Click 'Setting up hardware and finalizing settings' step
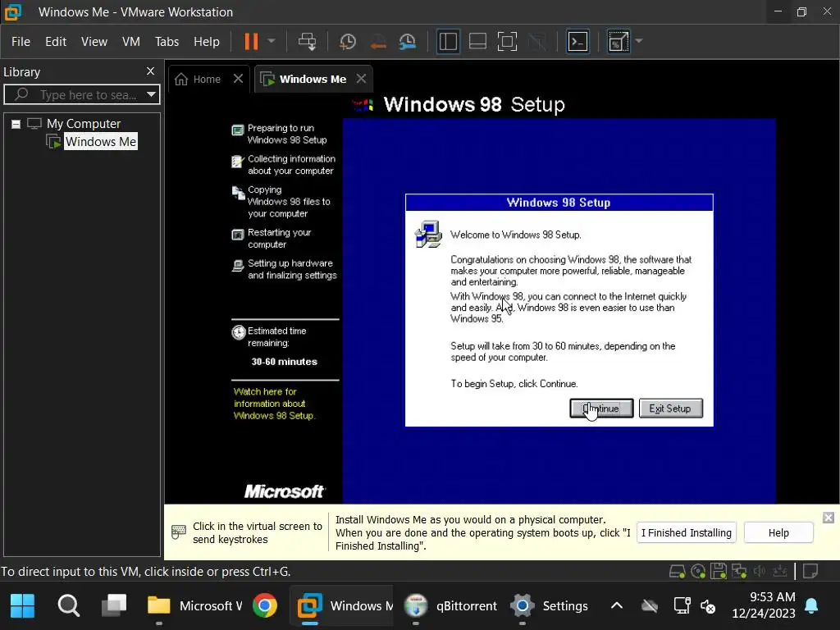 (x=292, y=269)
